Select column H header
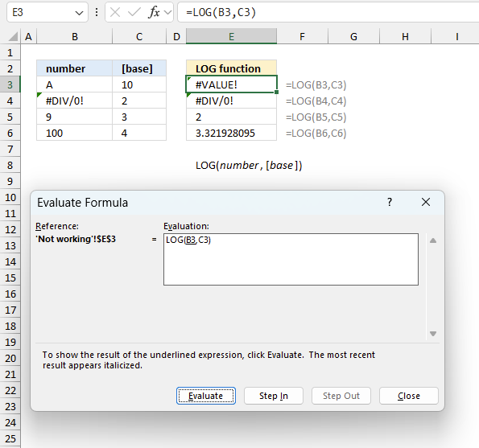The width and height of the screenshot is (479, 448). (405, 37)
